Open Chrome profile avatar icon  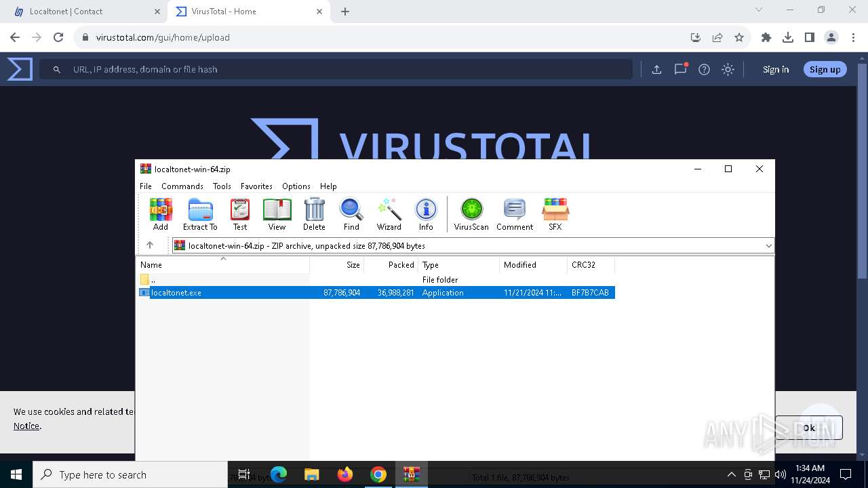tap(831, 37)
